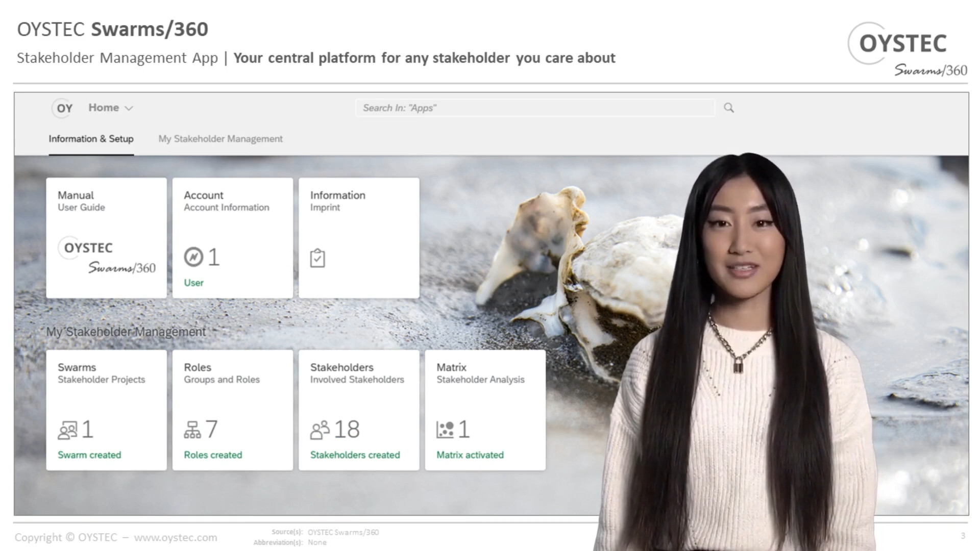This screenshot has height=551, width=980.
Task: Click the scatter chart icon in Matrix tile
Action: tap(445, 430)
